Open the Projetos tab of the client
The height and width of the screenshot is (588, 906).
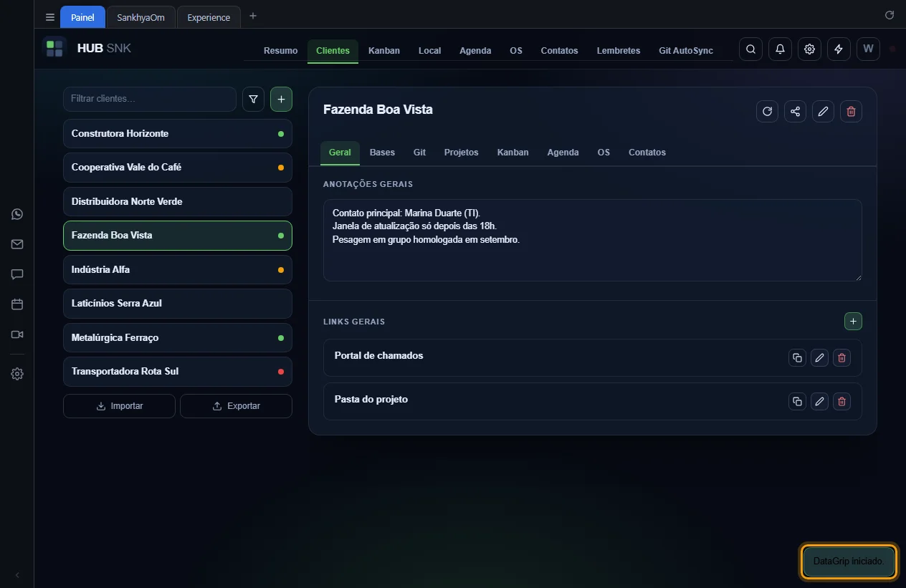[x=461, y=153]
